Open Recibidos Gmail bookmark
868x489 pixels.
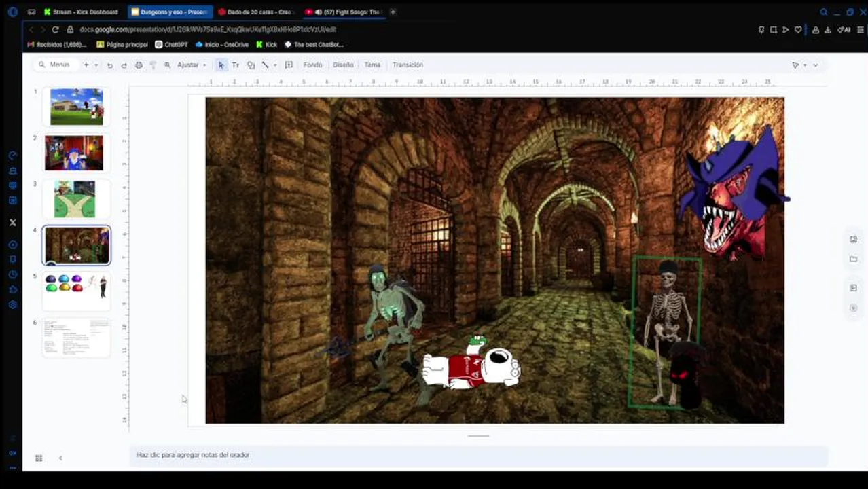pyautogui.click(x=57, y=45)
